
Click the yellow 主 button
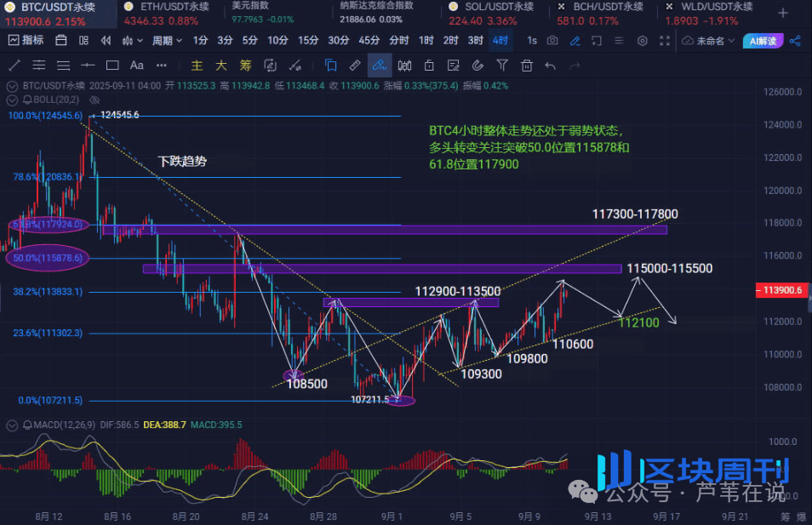click(x=197, y=66)
